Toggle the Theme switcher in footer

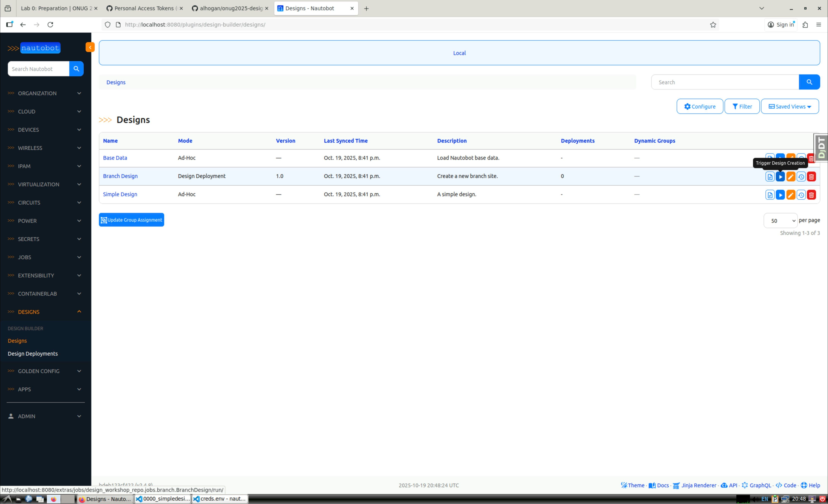[x=632, y=485]
